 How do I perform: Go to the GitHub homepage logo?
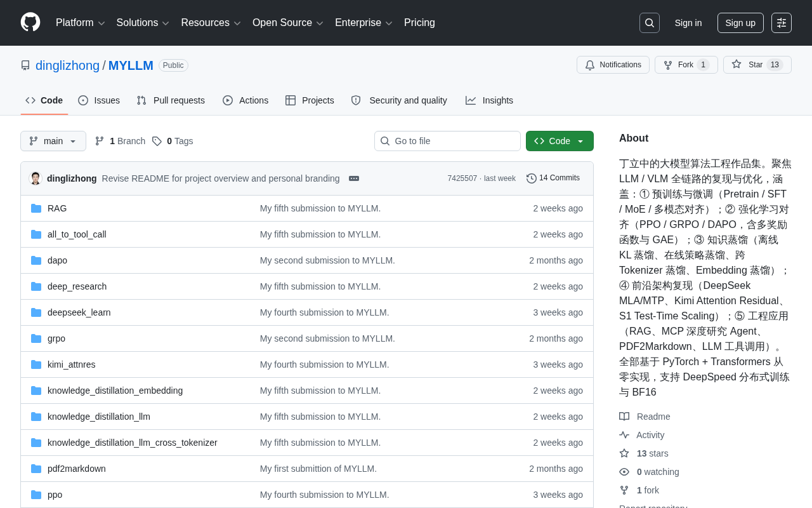point(30,22)
